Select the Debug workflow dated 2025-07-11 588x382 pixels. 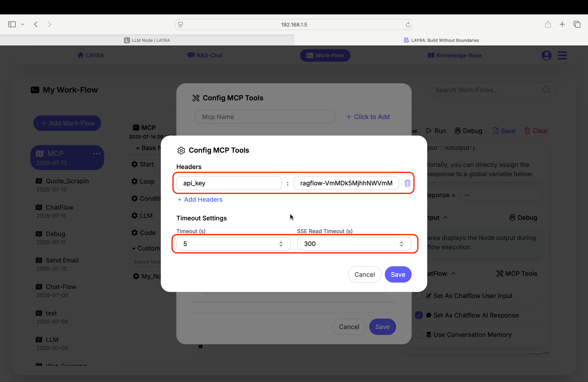point(67,238)
